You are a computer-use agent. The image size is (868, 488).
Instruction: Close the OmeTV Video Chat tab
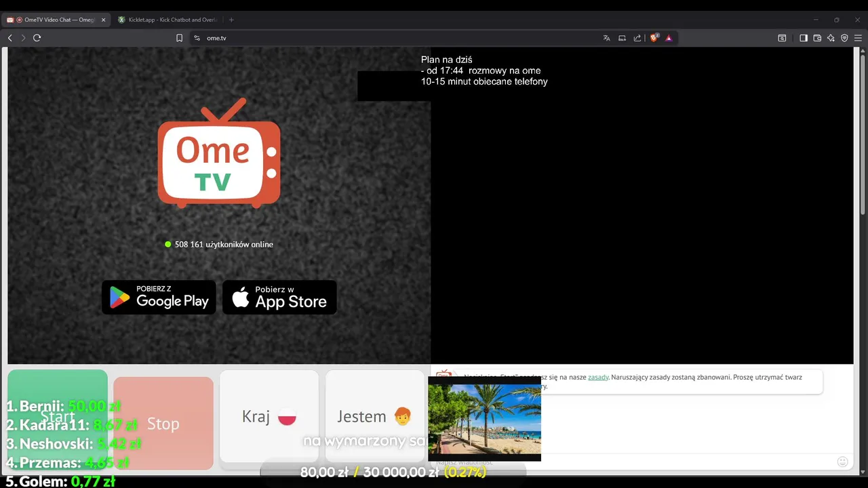104,20
